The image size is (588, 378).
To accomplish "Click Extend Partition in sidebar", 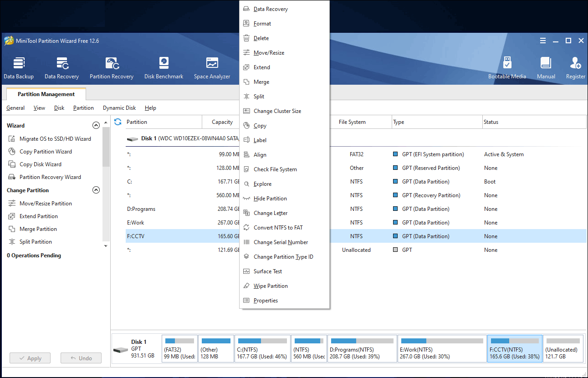I will [33, 216].
